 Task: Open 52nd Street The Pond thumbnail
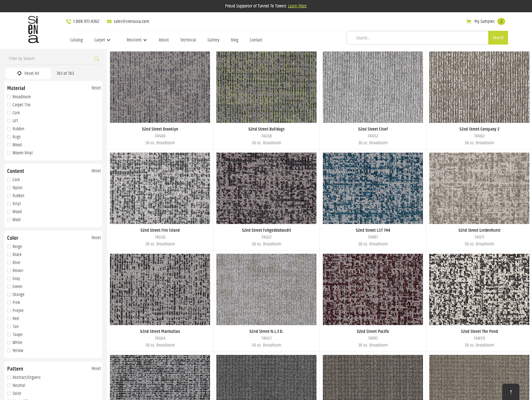point(479,289)
